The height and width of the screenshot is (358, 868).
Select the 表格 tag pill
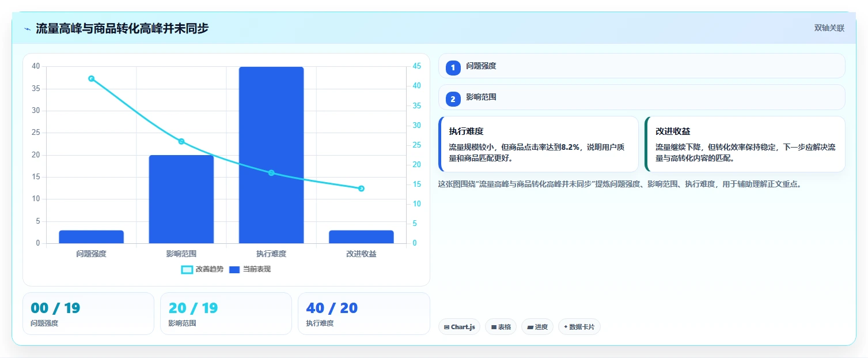point(501,327)
